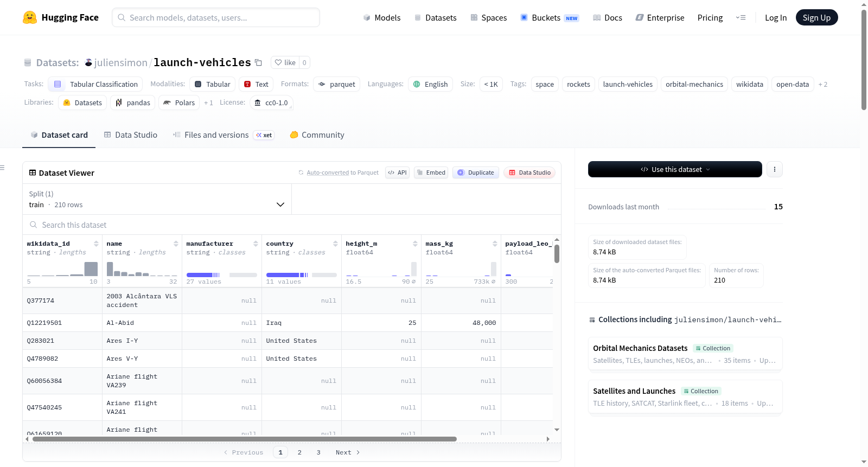Click the Text modality tag
Screen dimensions: 868x467
(x=256, y=84)
